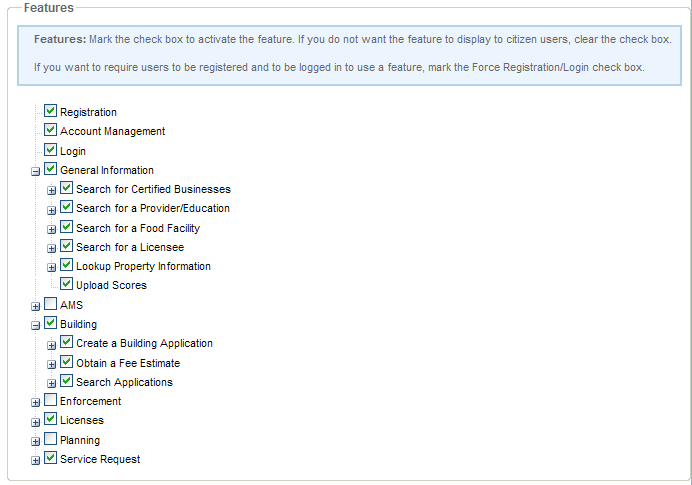
Task: Uncheck the Upload Scores checkbox
Action: 67,284
